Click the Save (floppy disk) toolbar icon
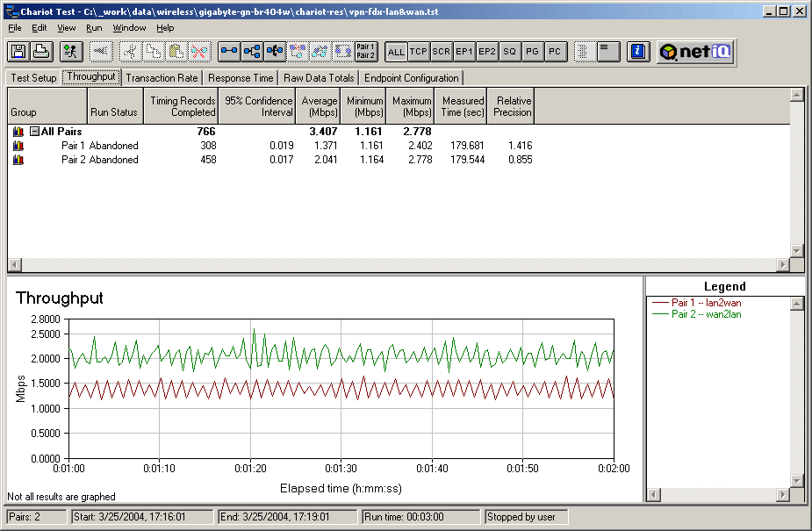 click(19, 52)
